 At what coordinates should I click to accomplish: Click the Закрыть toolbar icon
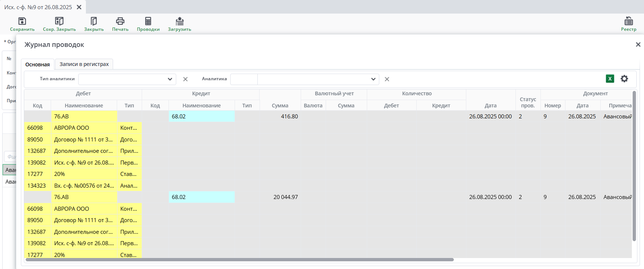[x=94, y=21]
